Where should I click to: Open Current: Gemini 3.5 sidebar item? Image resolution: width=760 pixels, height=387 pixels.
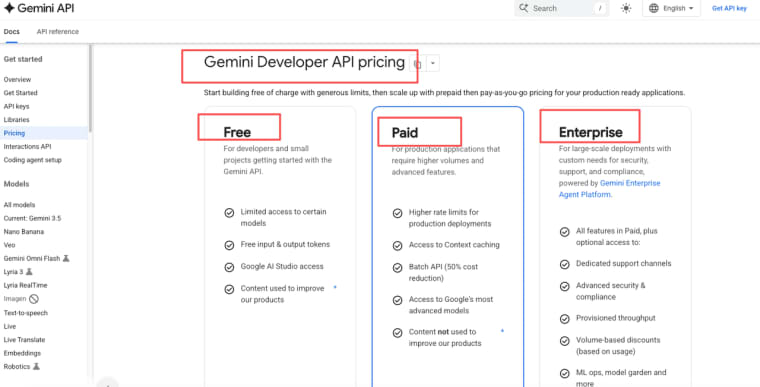32,218
